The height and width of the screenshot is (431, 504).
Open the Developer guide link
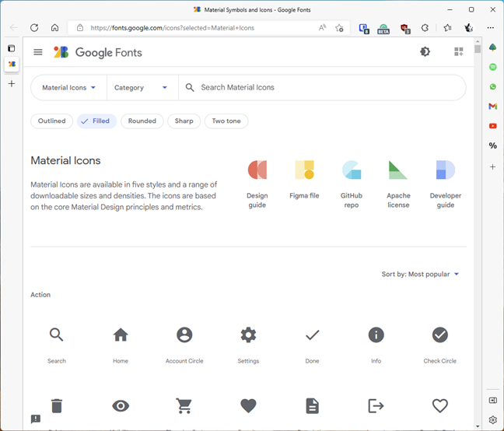tap(446, 184)
